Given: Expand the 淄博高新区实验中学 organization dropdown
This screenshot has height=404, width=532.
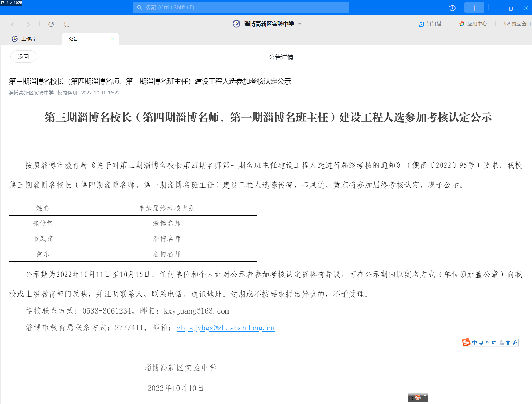Looking at the screenshot, I should pyautogui.click(x=300, y=24).
